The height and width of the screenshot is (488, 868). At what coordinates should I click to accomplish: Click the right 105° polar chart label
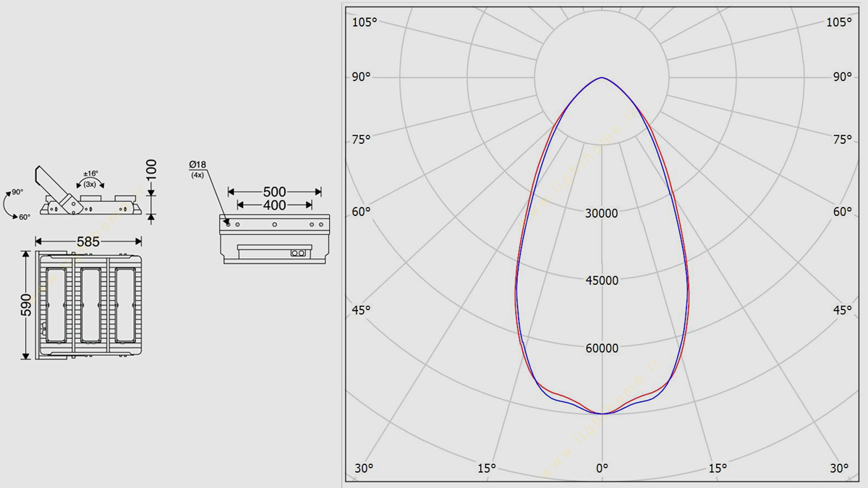click(839, 22)
